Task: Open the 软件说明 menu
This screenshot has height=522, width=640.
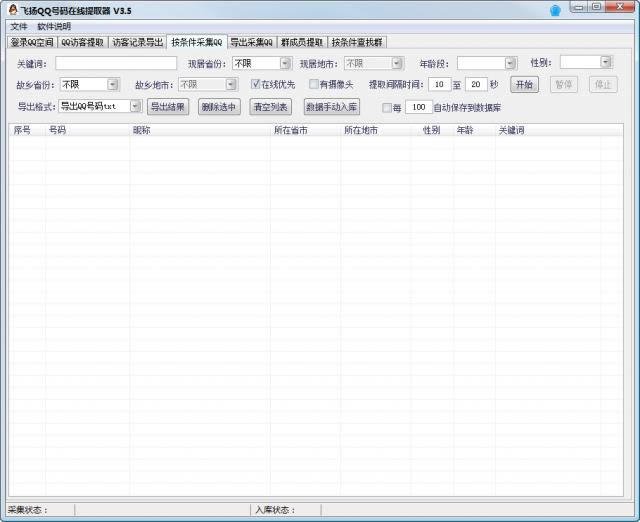Action: click(x=54, y=26)
